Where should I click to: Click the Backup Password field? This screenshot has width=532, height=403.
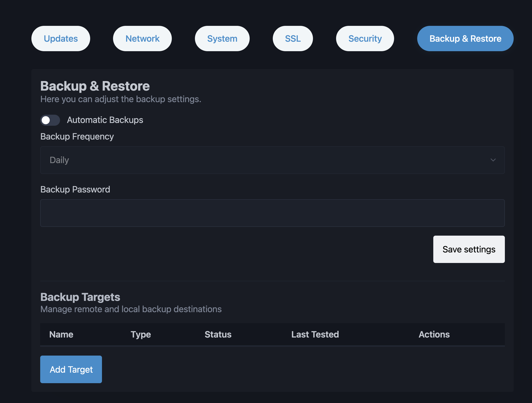pyautogui.click(x=272, y=213)
